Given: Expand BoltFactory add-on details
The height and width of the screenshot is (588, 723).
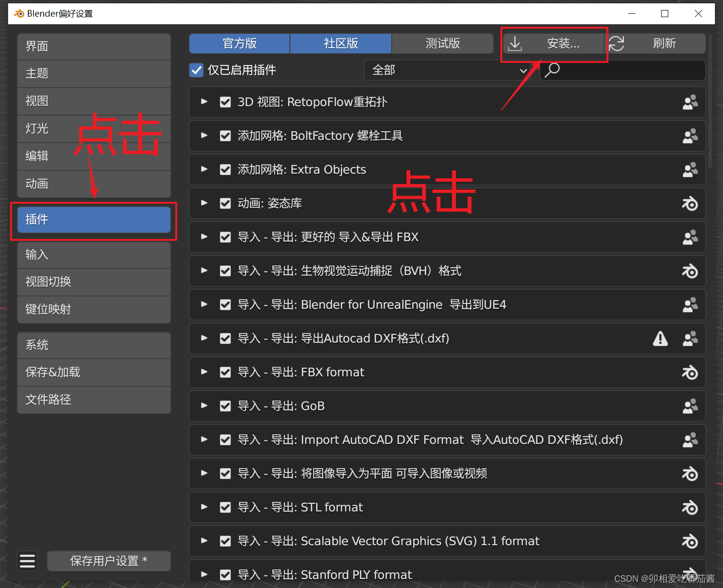Looking at the screenshot, I should tap(204, 136).
